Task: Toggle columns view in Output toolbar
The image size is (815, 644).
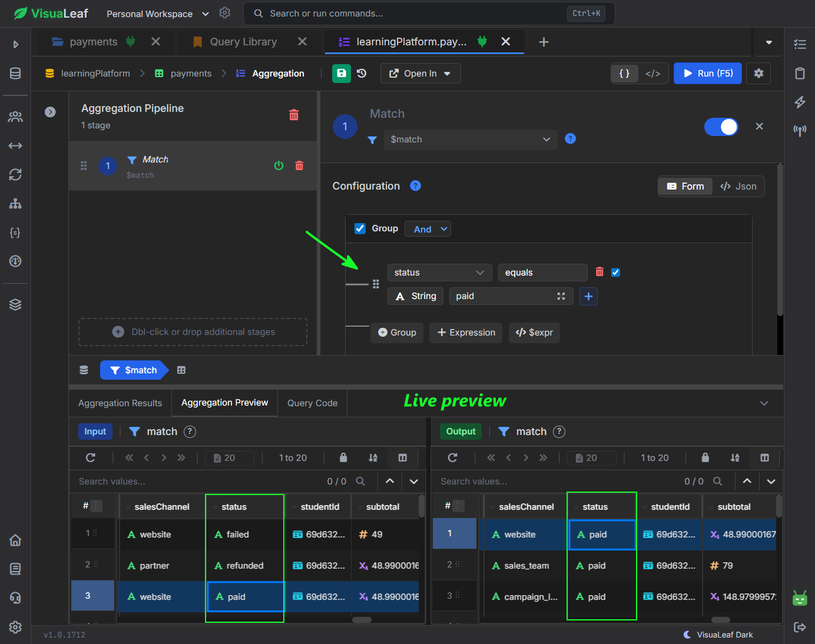Action: pos(764,457)
